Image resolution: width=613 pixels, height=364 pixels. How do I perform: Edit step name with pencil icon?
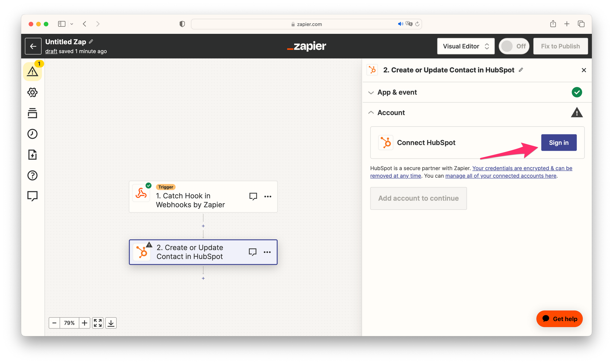click(x=521, y=70)
